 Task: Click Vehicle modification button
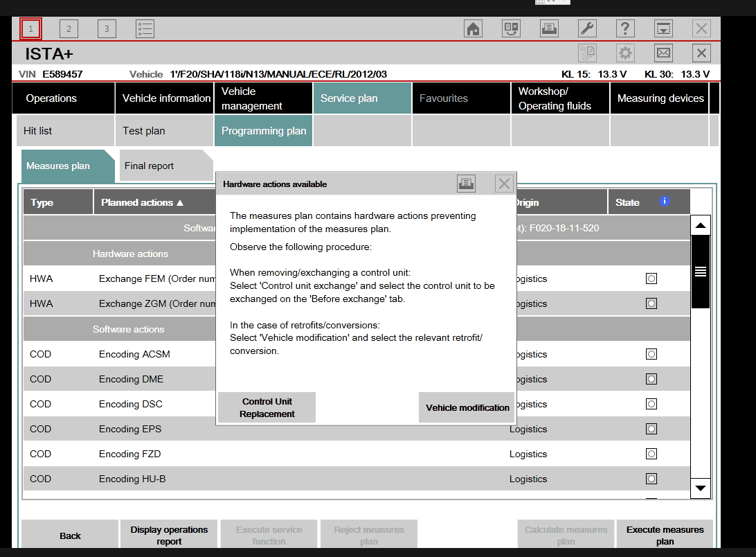tap(466, 407)
